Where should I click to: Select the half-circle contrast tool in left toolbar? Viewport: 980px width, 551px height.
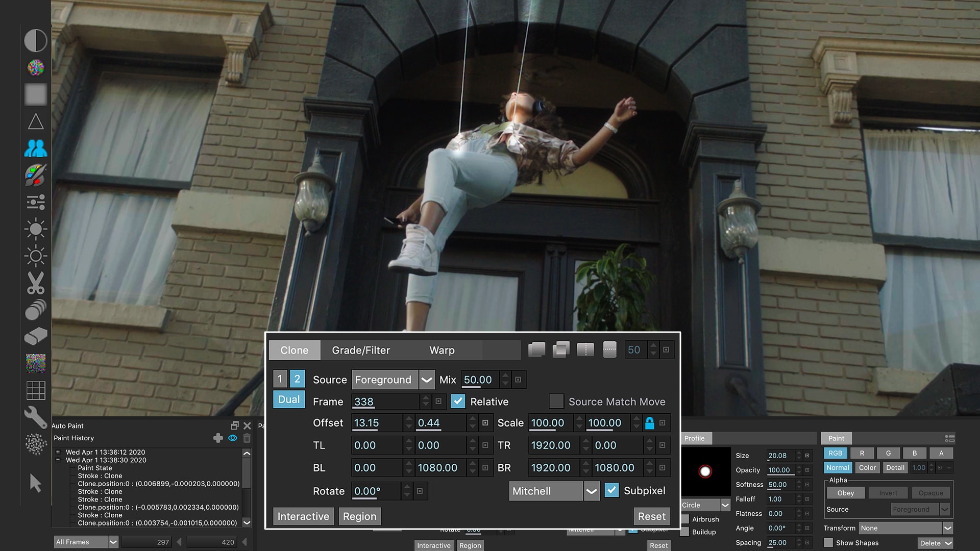point(36,40)
